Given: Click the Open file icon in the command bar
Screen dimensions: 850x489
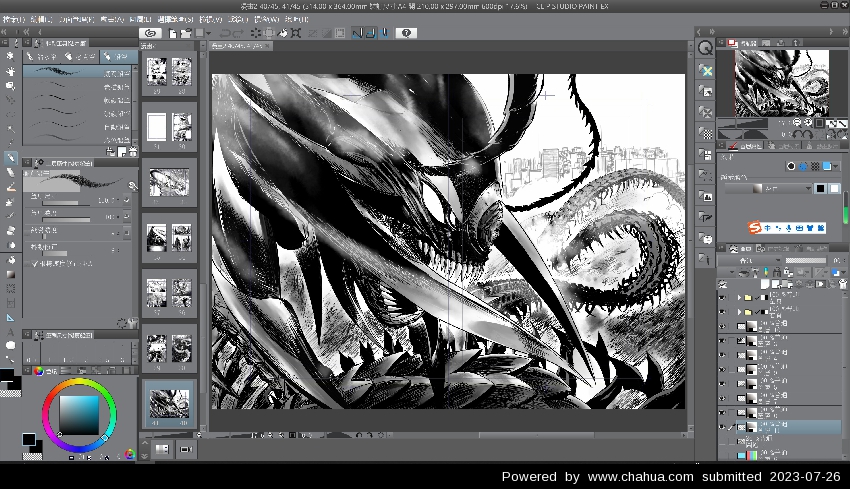Looking at the screenshot, I should coord(186,33).
